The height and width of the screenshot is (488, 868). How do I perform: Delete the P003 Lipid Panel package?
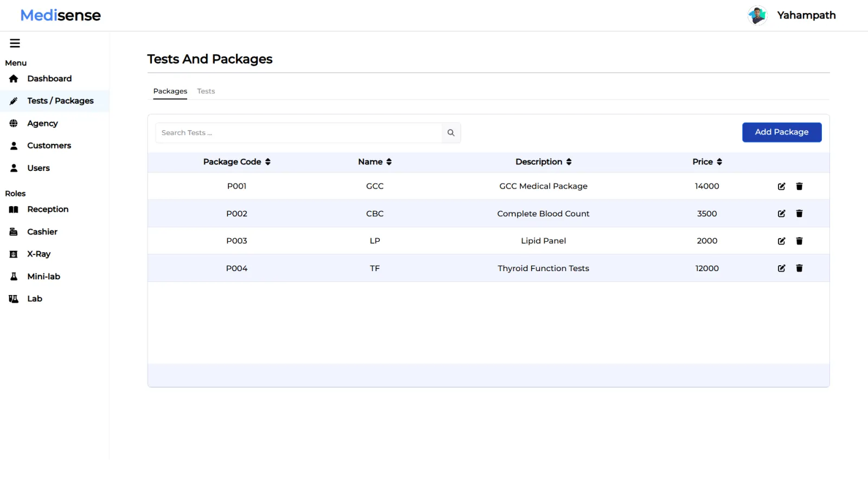[799, 241]
